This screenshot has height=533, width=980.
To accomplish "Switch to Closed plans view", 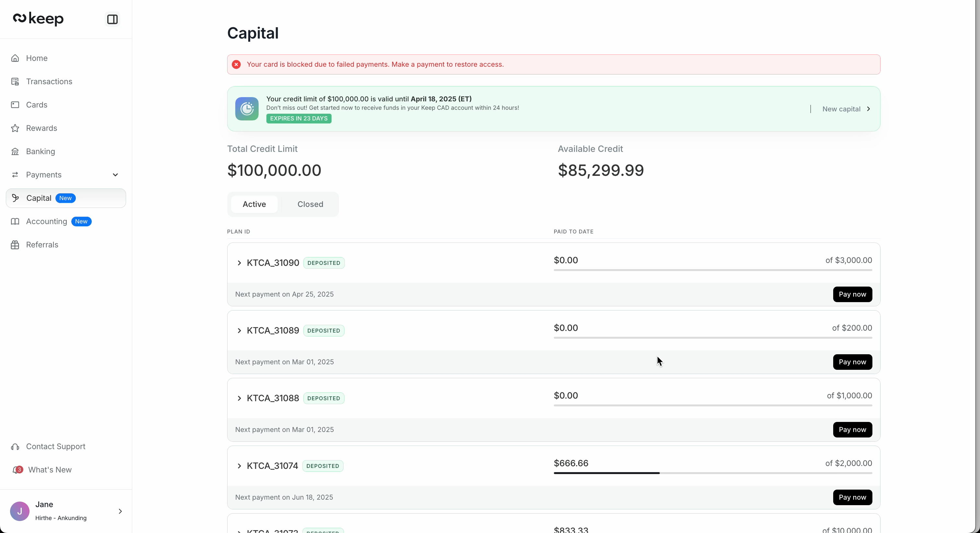I will coord(310,204).
